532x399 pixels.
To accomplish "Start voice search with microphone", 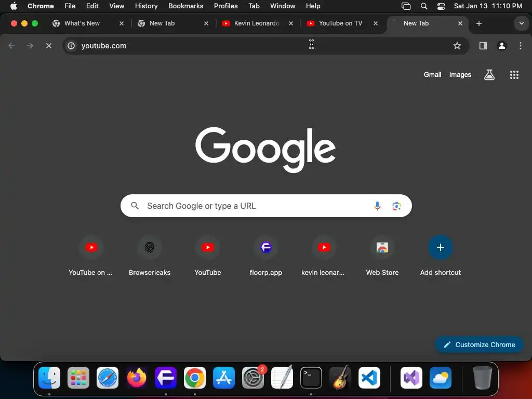I will [x=377, y=206].
